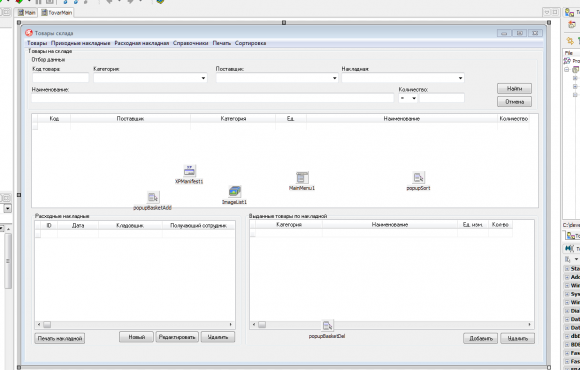Viewport: 580px width, 370px height.
Task: Click the Добавить button
Action: pyautogui.click(x=480, y=338)
